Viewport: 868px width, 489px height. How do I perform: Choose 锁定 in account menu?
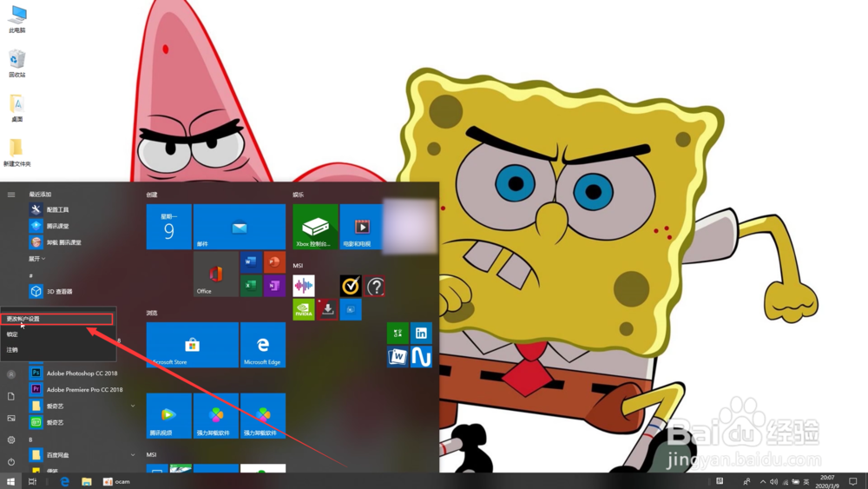tap(58, 334)
